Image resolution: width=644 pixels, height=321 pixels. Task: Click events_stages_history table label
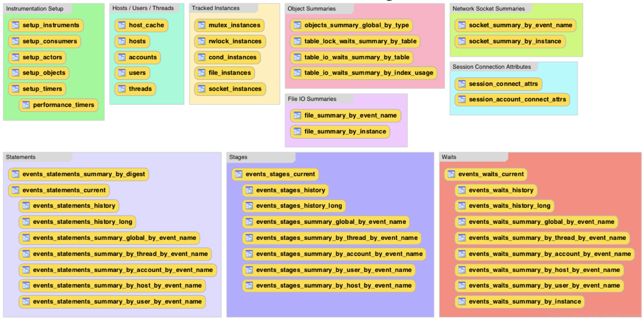(x=291, y=190)
